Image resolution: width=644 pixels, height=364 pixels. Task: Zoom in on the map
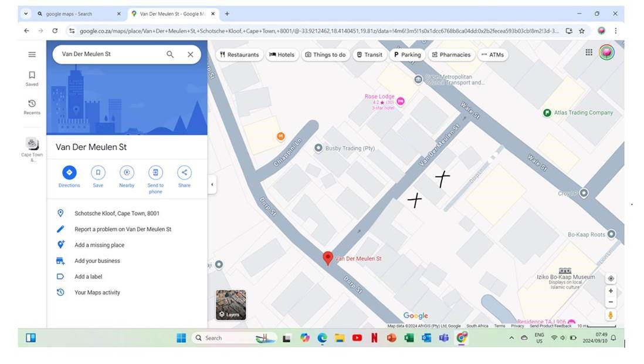611,291
